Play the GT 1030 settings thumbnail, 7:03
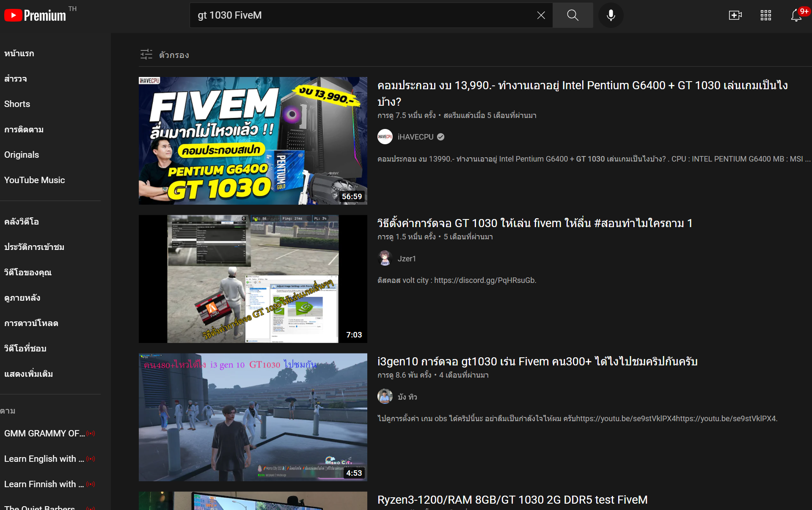 [253, 279]
